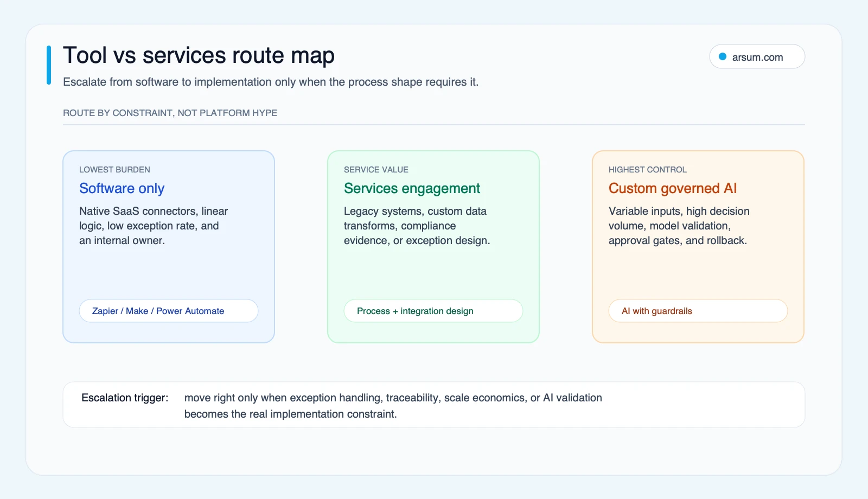
Task: Click the Native SaaS connectors description
Action: [x=154, y=226]
